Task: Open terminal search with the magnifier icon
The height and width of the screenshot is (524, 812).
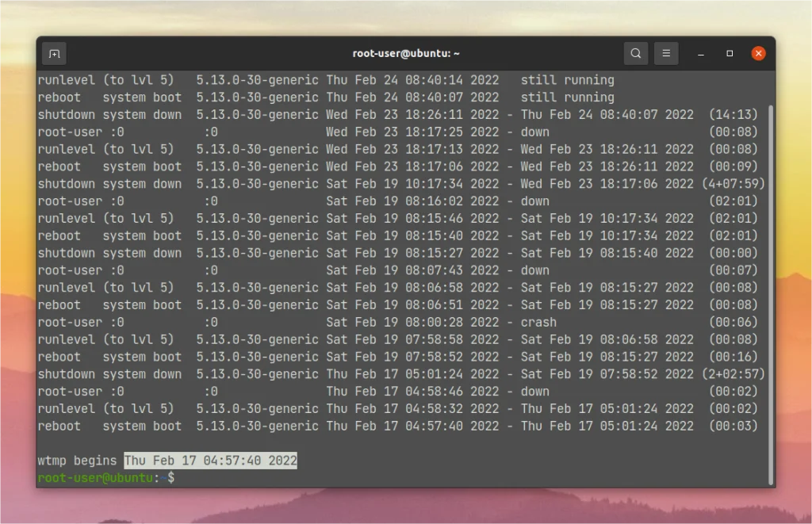Action: click(x=635, y=53)
